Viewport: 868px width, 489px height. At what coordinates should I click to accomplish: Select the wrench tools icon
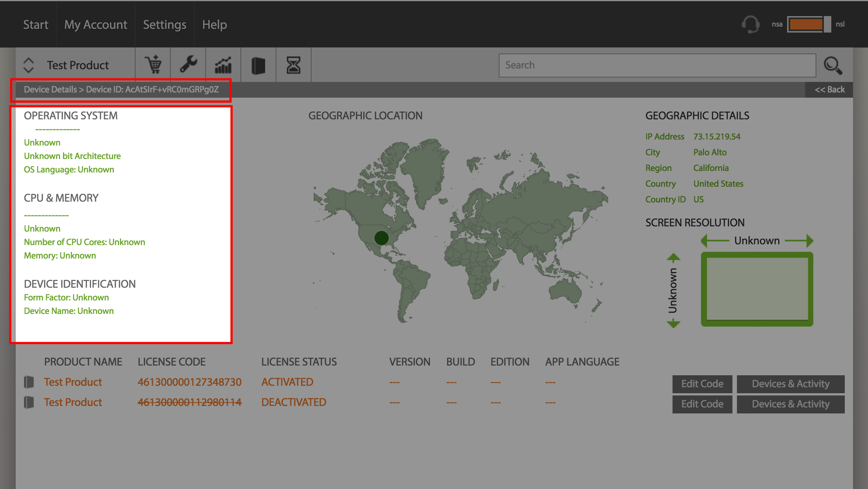[x=188, y=65]
